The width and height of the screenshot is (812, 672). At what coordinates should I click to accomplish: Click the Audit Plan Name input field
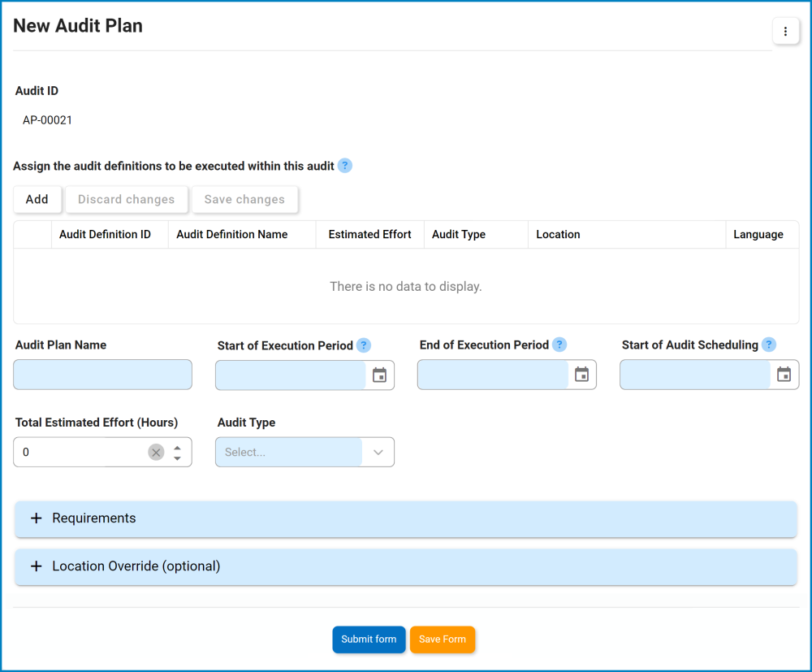pos(103,375)
